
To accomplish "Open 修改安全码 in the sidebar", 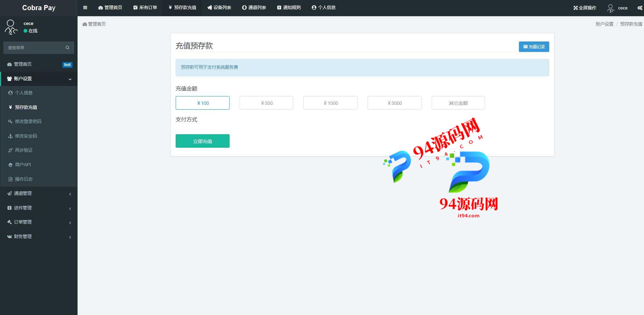I will tap(39, 136).
